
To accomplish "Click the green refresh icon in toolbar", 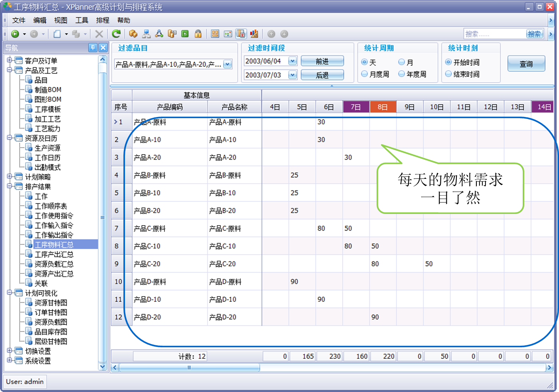I will (x=116, y=34).
